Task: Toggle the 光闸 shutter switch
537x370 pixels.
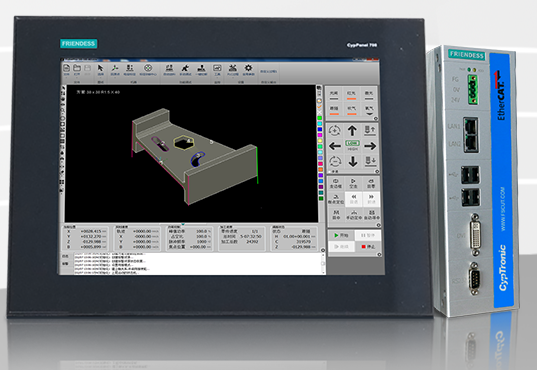Action: click(334, 95)
